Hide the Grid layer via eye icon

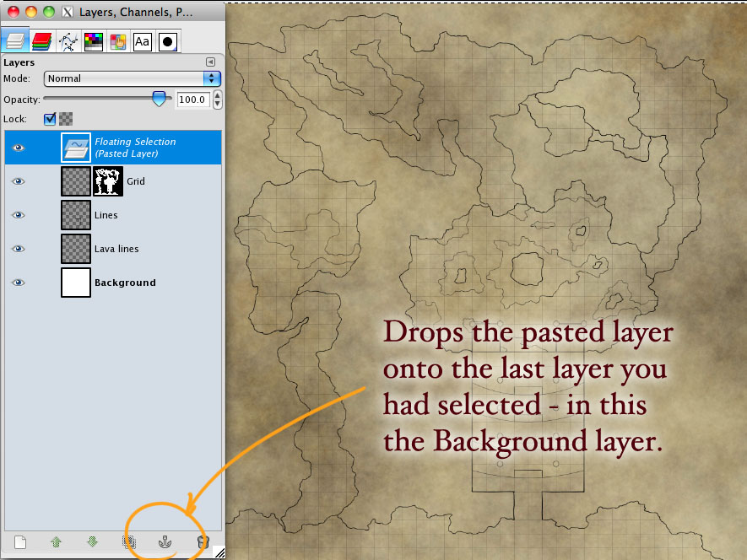pos(19,181)
